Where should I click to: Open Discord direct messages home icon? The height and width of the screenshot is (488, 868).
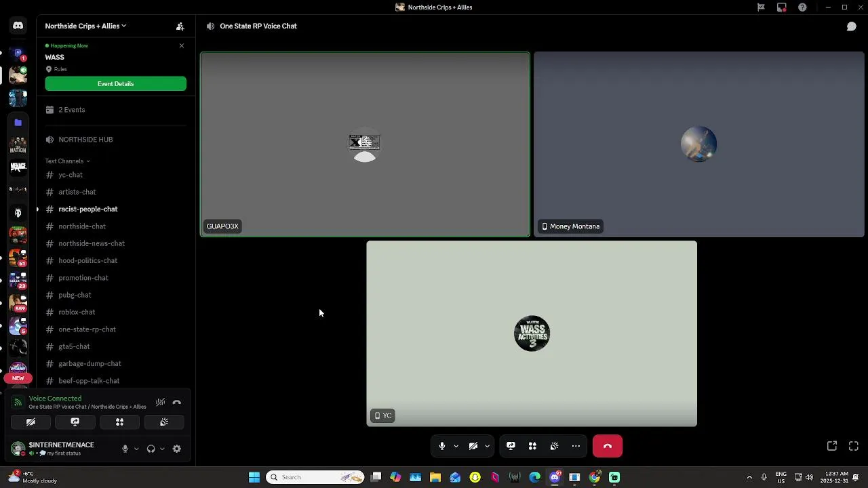pyautogui.click(x=18, y=26)
